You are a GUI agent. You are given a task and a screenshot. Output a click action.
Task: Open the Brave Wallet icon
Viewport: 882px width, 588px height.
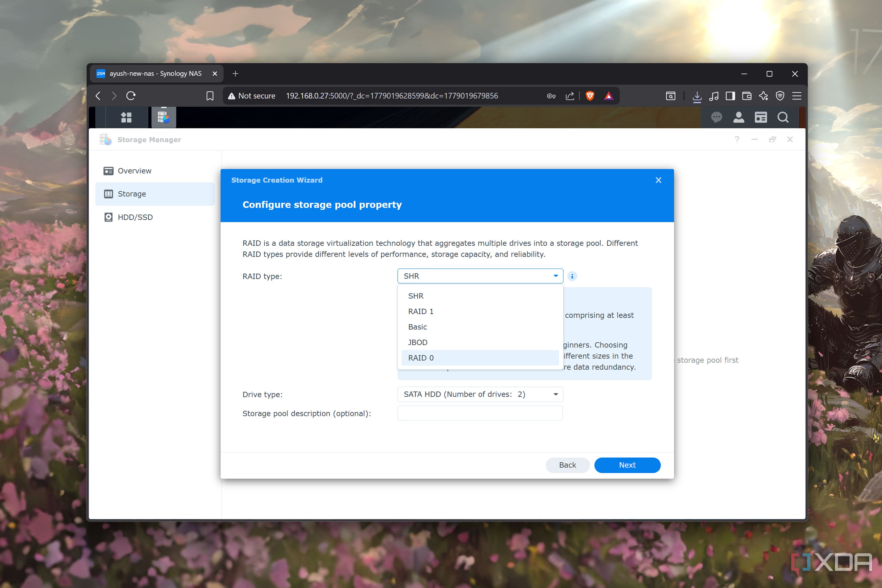click(747, 96)
